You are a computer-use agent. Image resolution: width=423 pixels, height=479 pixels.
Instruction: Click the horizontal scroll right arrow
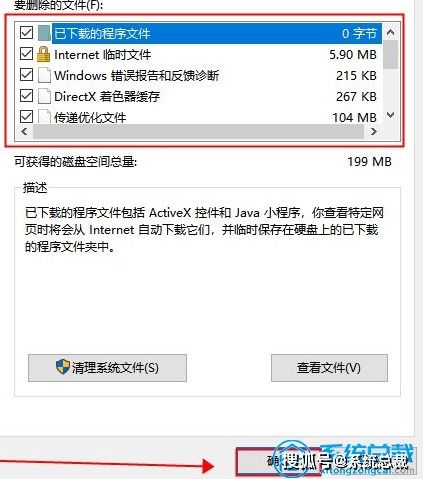pos(374,131)
